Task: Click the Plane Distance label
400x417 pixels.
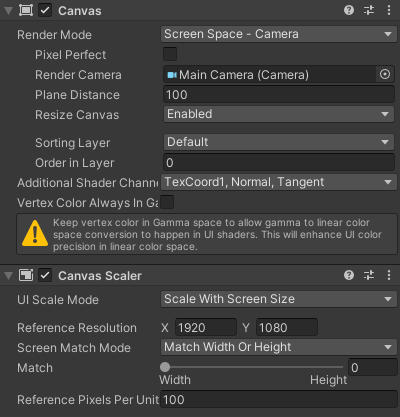Action: tap(77, 95)
